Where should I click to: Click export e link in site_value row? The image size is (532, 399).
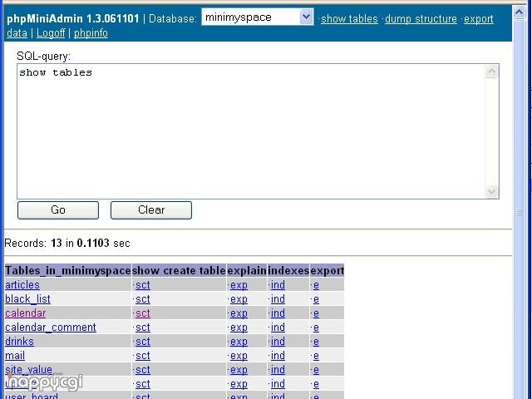click(316, 370)
